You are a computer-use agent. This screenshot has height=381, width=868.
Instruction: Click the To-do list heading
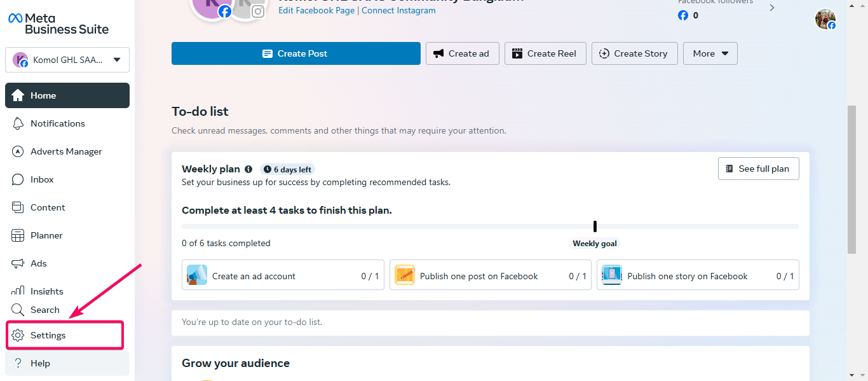pos(200,111)
